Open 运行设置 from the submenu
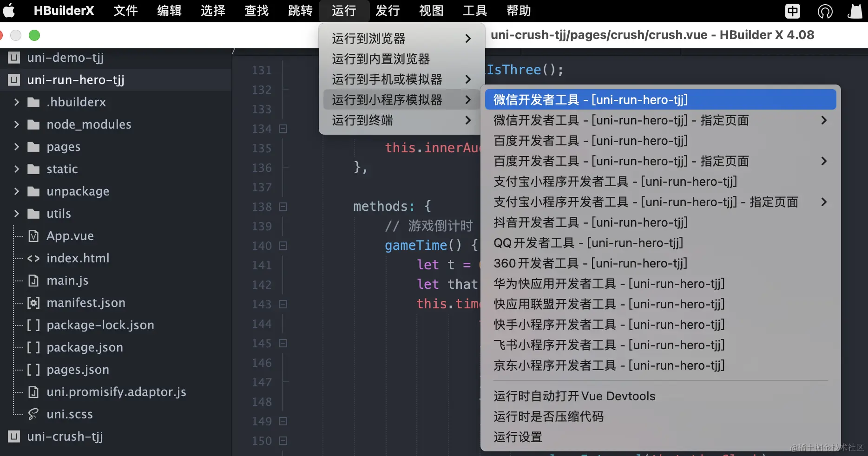The height and width of the screenshot is (456, 868). (660, 437)
